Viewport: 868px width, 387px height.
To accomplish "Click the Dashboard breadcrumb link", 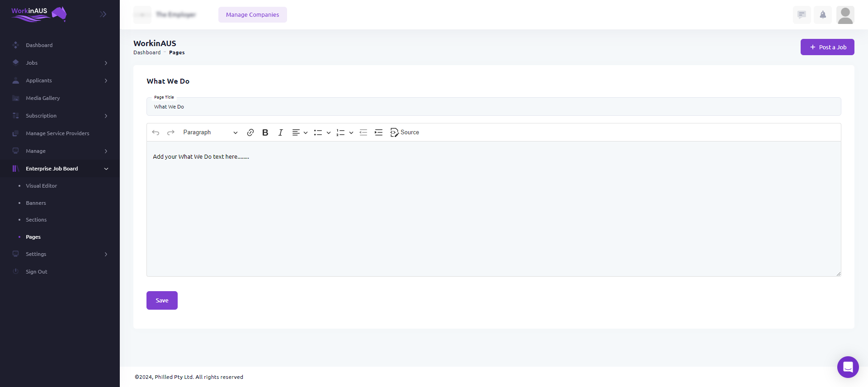I will (x=147, y=52).
